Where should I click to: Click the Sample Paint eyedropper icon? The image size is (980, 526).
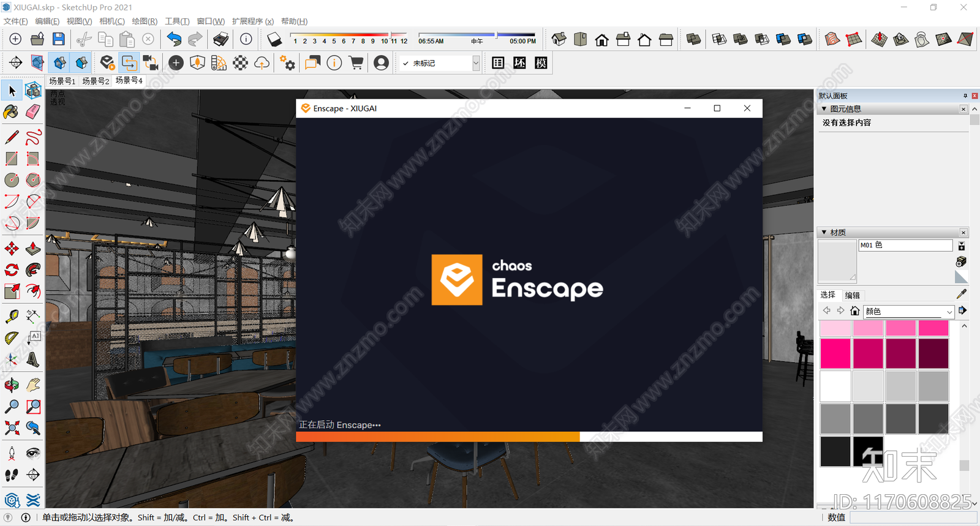point(962,294)
